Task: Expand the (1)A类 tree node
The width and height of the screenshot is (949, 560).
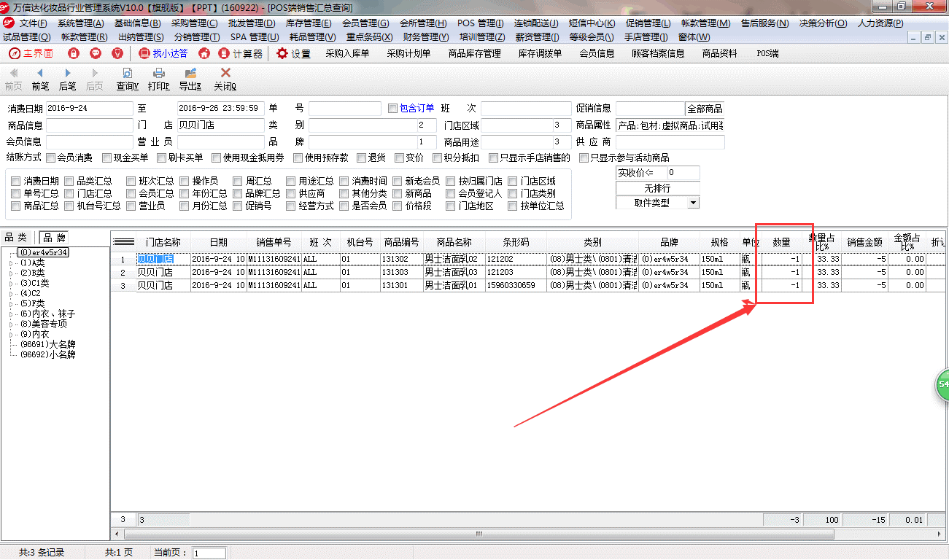Action: [10, 262]
